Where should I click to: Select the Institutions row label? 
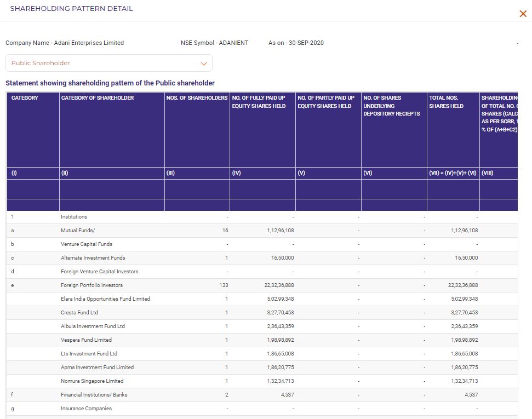pyautogui.click(x=74, y=217)
